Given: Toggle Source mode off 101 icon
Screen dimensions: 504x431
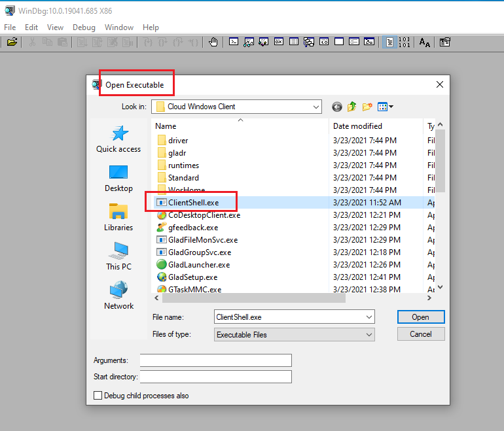Looking at the screenshot, I should click(404, 42).
